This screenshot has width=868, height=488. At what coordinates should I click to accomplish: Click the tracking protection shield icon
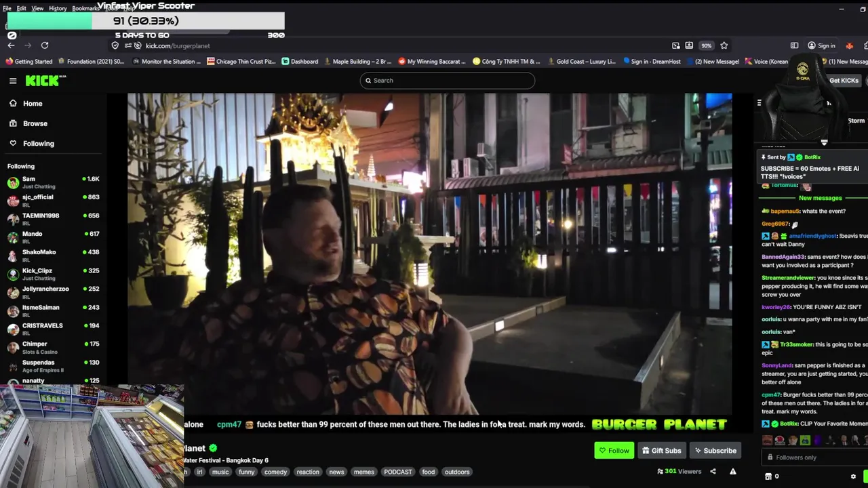[x=115, y=45]
